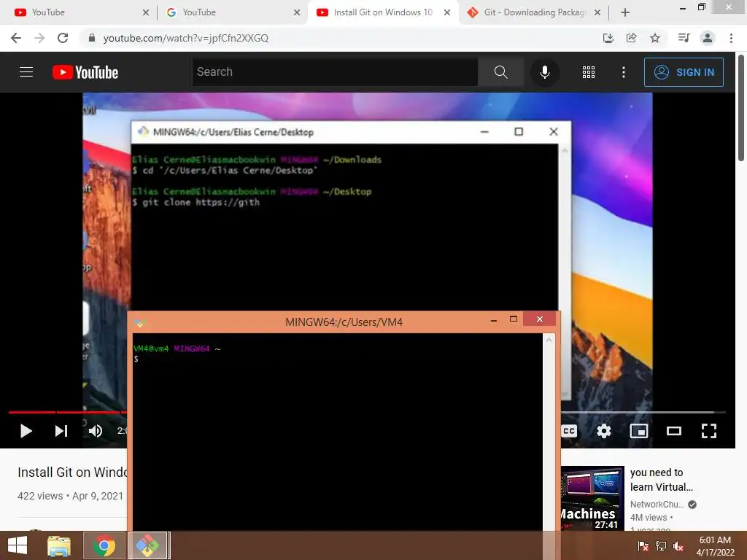This screenshot has height=560, width=747.
Task: Open the Windows Start menu
Action: pos(18,545)
